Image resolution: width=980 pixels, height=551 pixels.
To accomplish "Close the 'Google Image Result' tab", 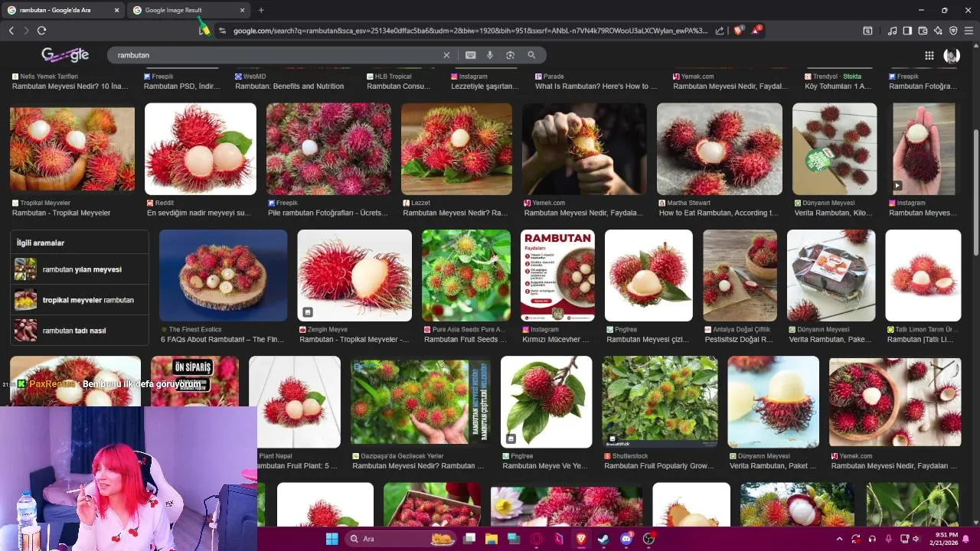I will 243,10.
